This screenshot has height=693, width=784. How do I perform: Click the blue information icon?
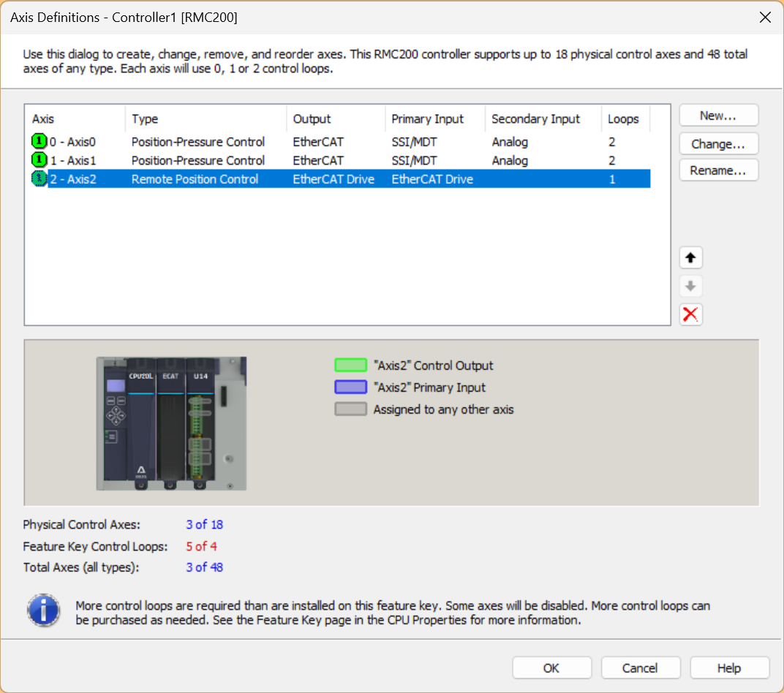pos(43,610)
